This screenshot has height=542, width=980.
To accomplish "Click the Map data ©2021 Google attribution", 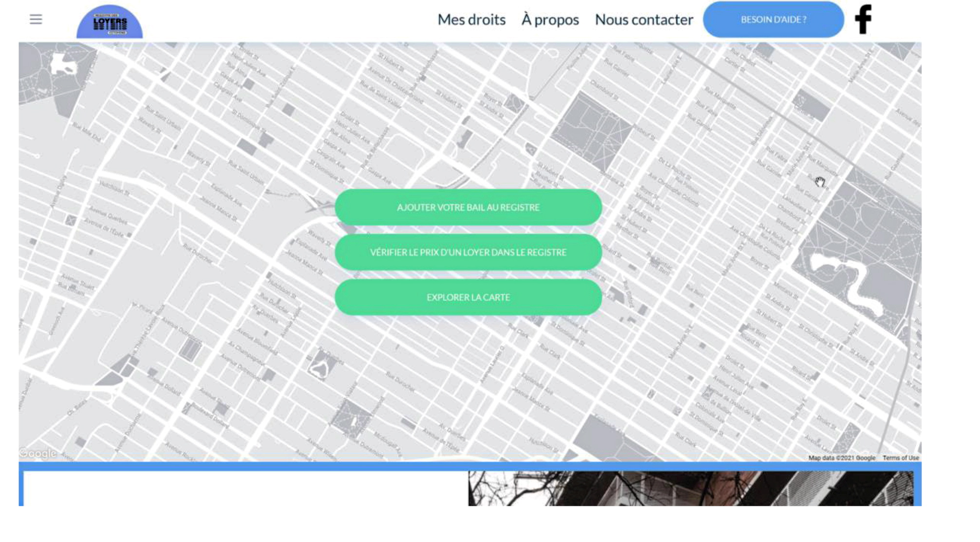I will pyautogui.click(x=841, y=458).
